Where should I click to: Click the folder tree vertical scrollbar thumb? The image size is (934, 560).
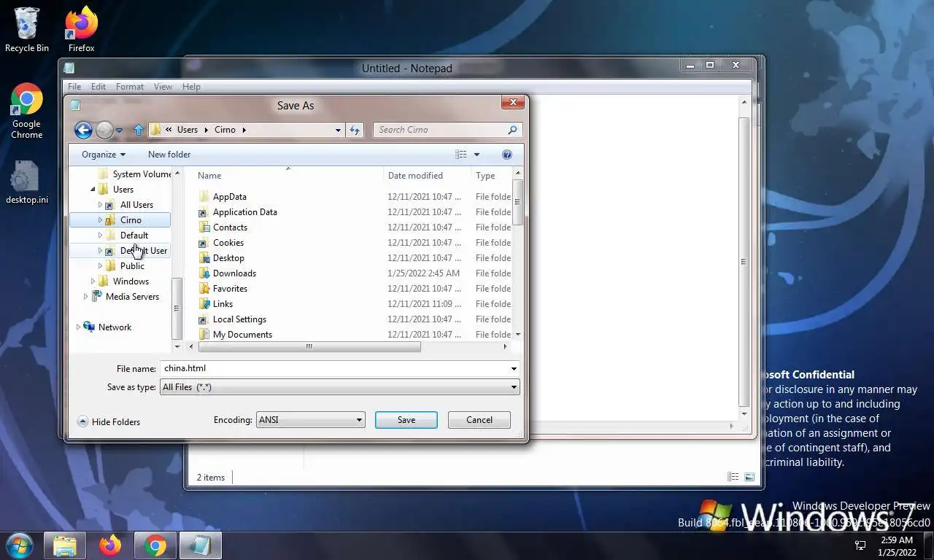(x=176, y=308)
